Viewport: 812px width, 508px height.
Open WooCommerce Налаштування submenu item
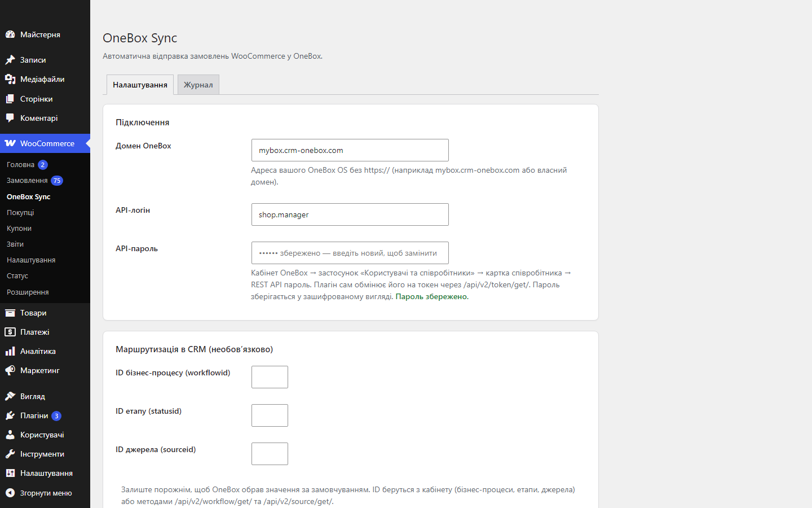coord(31,260)
